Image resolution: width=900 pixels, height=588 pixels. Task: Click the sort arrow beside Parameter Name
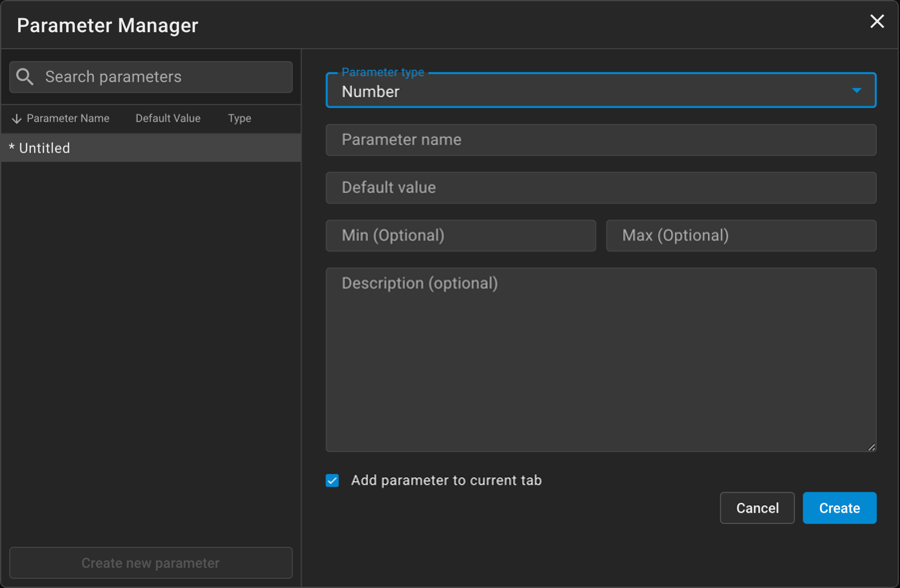(x=16, y=119)
